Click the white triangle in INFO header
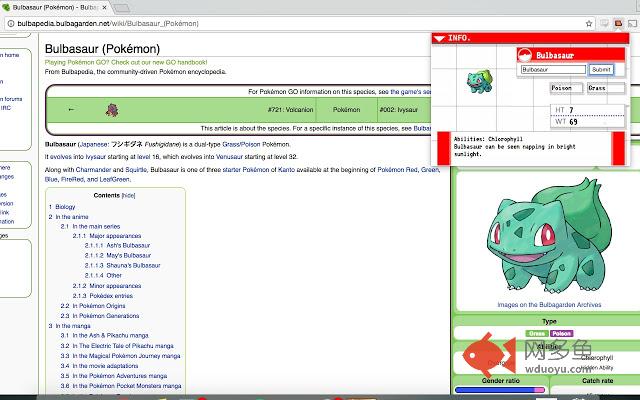Image resolution: width=640 pixels, height=400 pixels. tap(439, 38)
